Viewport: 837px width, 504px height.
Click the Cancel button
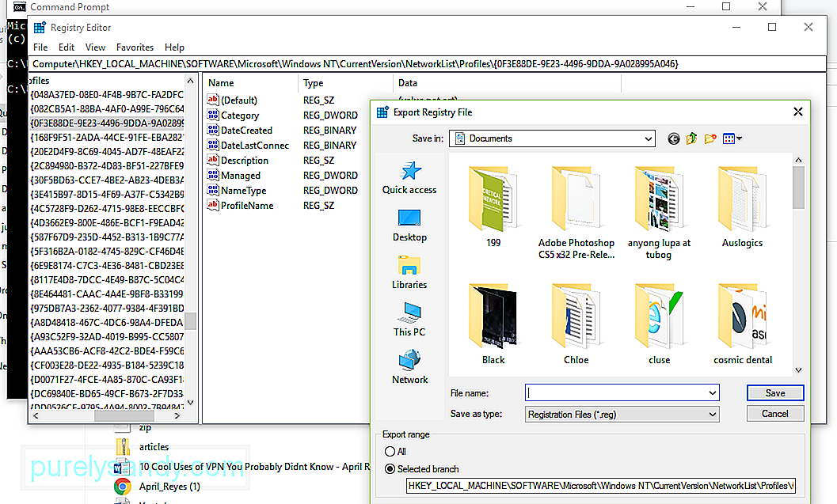click(775, 414)
